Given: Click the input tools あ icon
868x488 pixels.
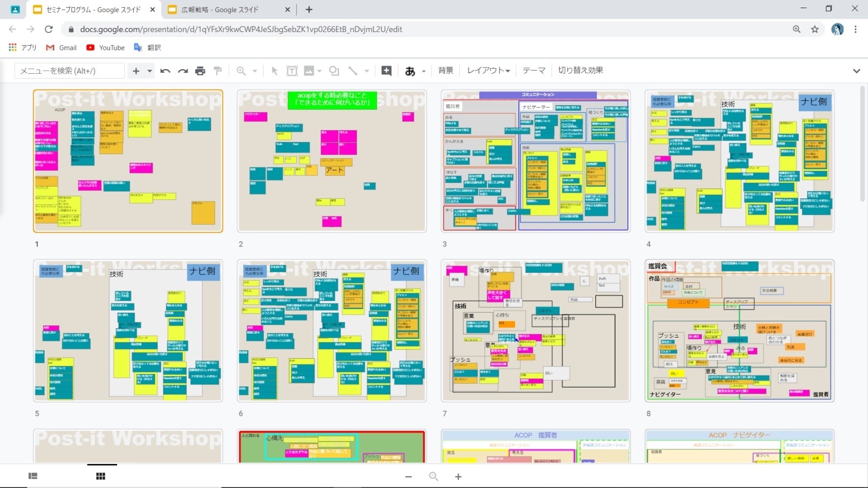Looking at the screenshot, I should [410, 71].
